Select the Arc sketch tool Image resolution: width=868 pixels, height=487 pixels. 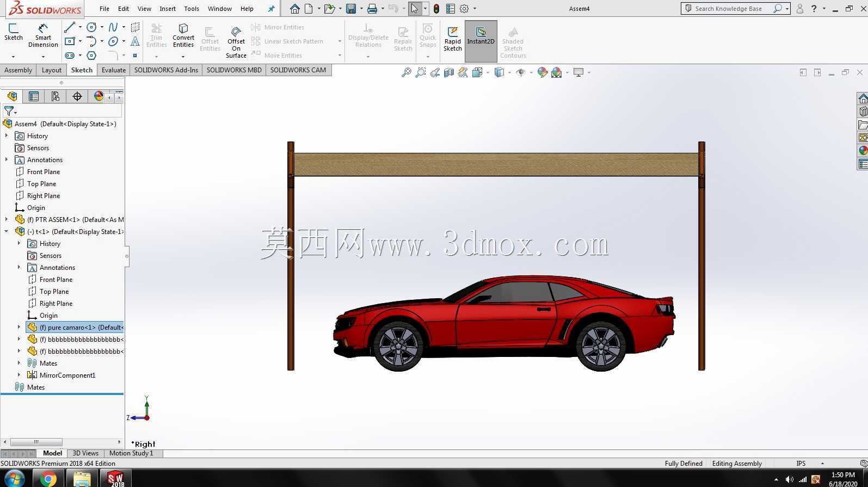(91, 41)
